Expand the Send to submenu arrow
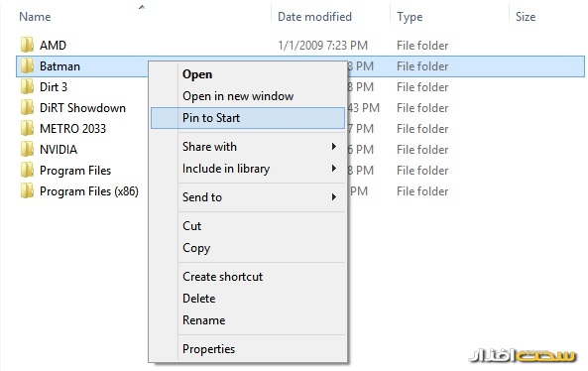Screen dimensions: 588x371 334,197
